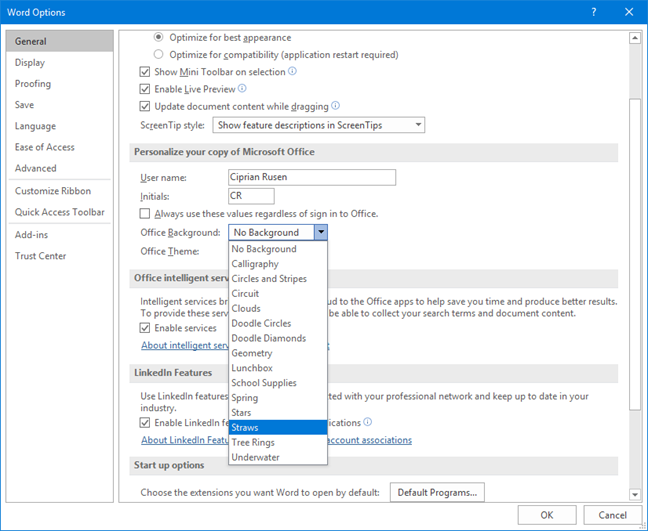The width and height of the screenshot is (648, 531).
Task: Click the scrollbar down arrow
Action: [634, 493]
